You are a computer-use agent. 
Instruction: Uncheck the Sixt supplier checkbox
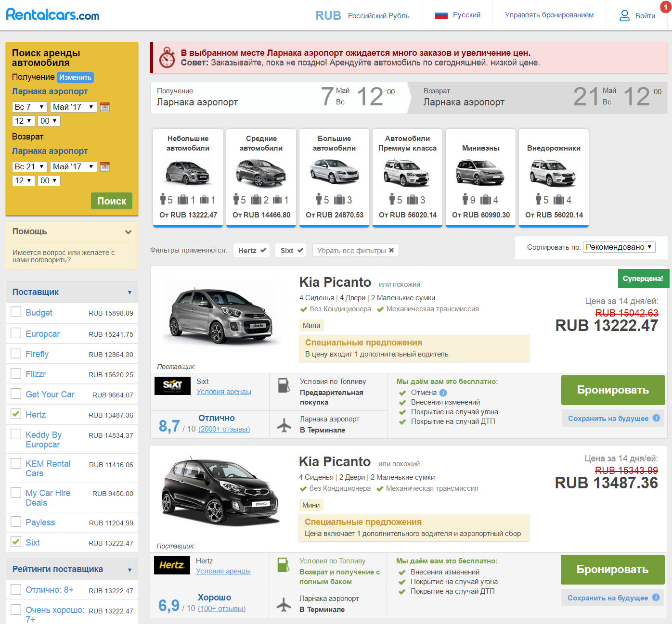click(16, 542)
